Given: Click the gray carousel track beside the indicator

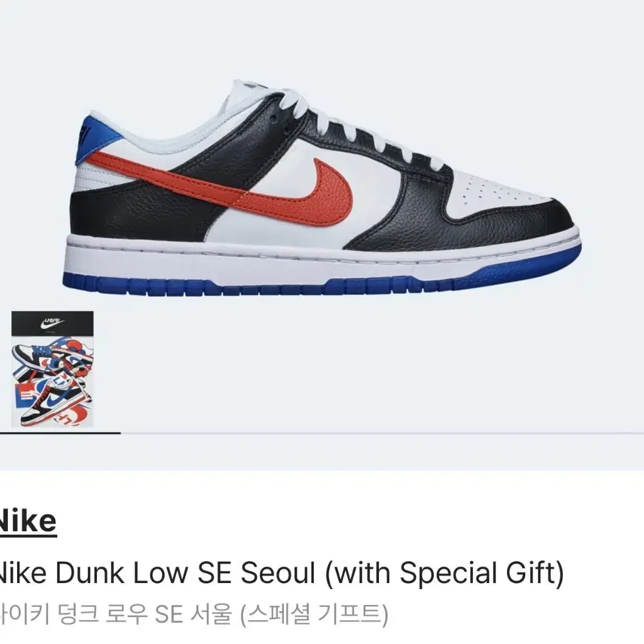Looking at the screenshot, I should coord(382,433).
